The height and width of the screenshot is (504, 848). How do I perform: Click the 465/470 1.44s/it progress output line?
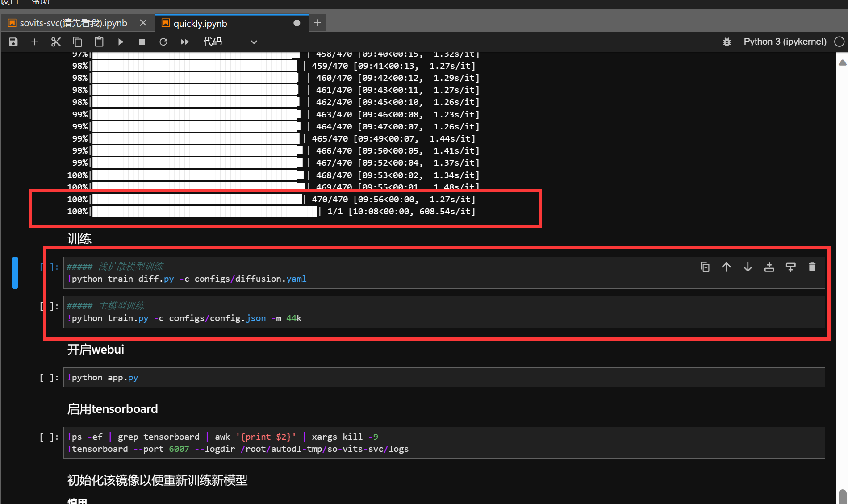pos(273,138)
